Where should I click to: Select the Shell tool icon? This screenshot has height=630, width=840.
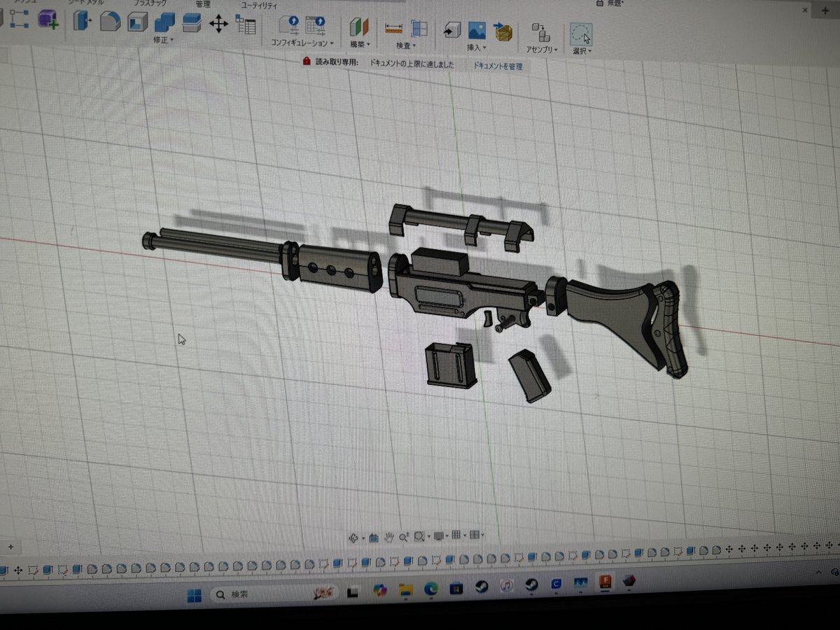(137, 22)
